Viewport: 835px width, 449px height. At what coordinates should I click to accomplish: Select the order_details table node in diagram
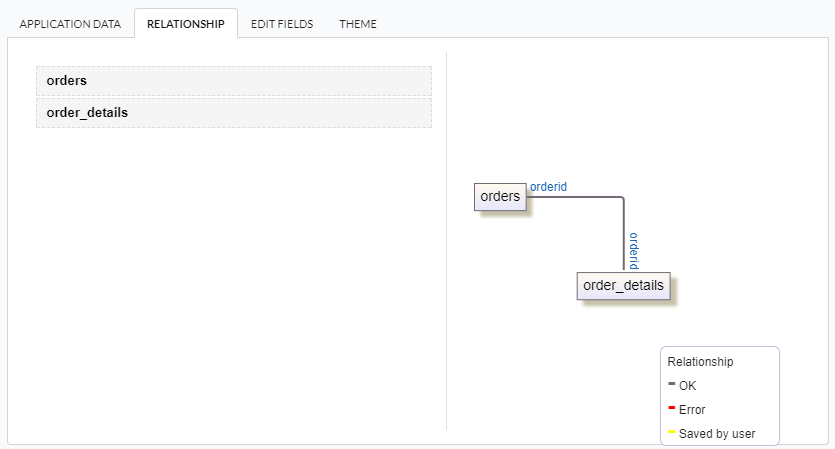(x=623, y=286)
